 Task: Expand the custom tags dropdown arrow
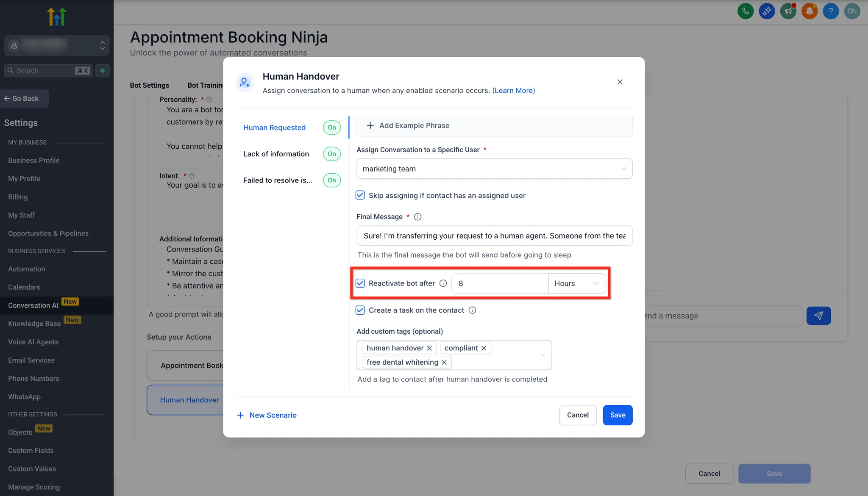coord(542,355)
